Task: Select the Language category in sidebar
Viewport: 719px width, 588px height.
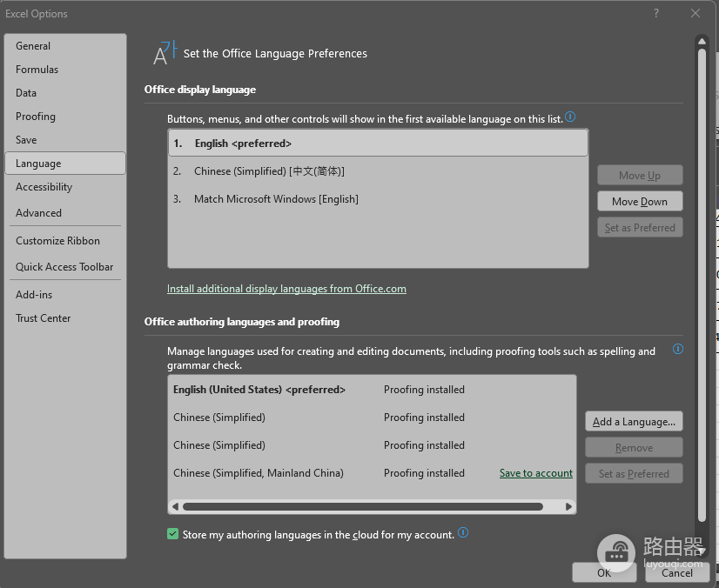Action: click(x=65, y=164)
